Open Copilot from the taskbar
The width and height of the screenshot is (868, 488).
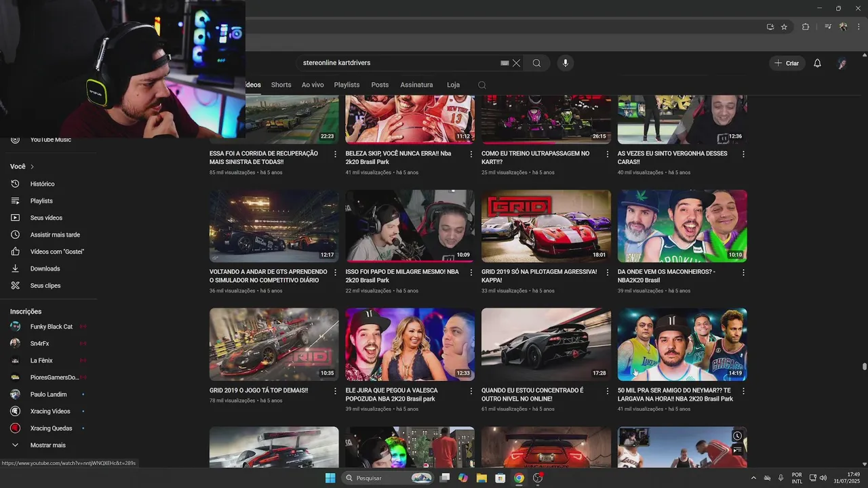pos(463,478)
